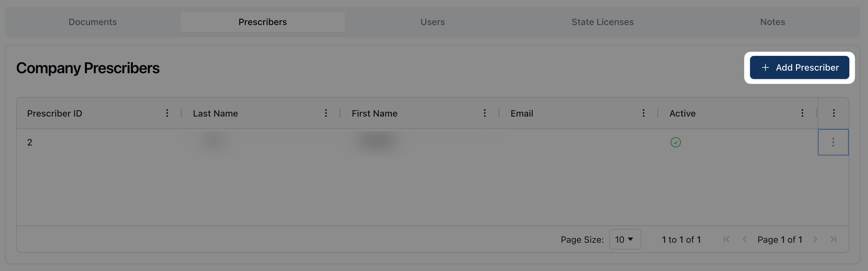This screenshot has height=271, width=868.
Task: Switch to the Users tab
Action: [432, 22]
